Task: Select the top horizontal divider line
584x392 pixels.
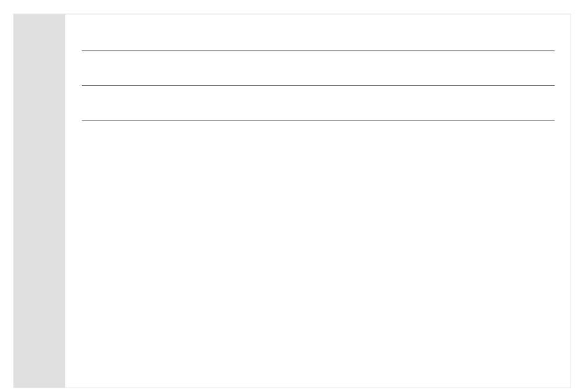Action: click(318, 50)
